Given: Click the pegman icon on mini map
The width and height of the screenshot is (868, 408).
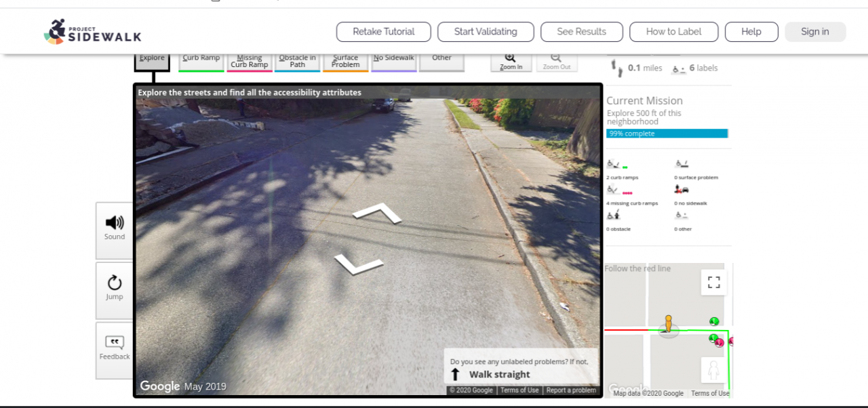Looking at the screenshot, I should click(668, 324).
